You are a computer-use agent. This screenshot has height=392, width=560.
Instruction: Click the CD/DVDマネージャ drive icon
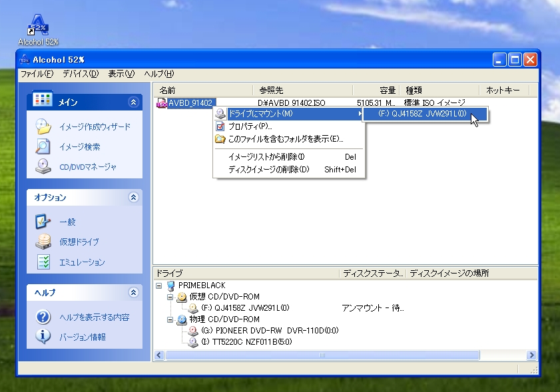click(x=43, y=166)
